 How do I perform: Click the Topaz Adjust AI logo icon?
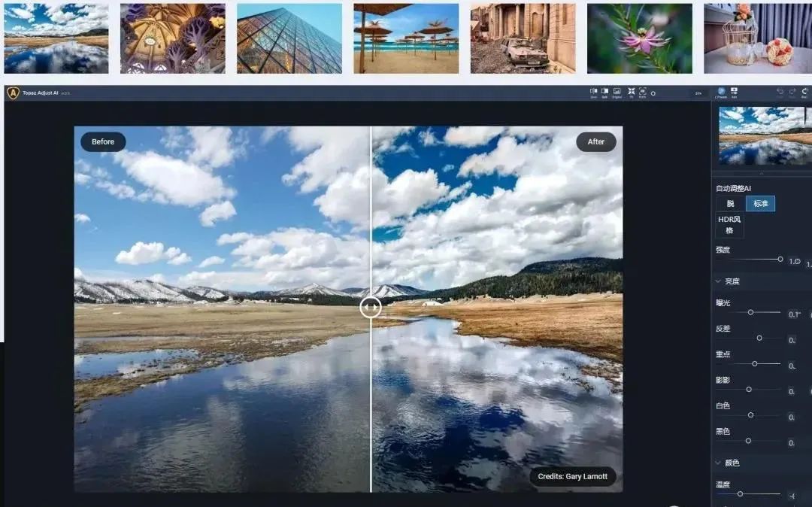pos(13,93)
